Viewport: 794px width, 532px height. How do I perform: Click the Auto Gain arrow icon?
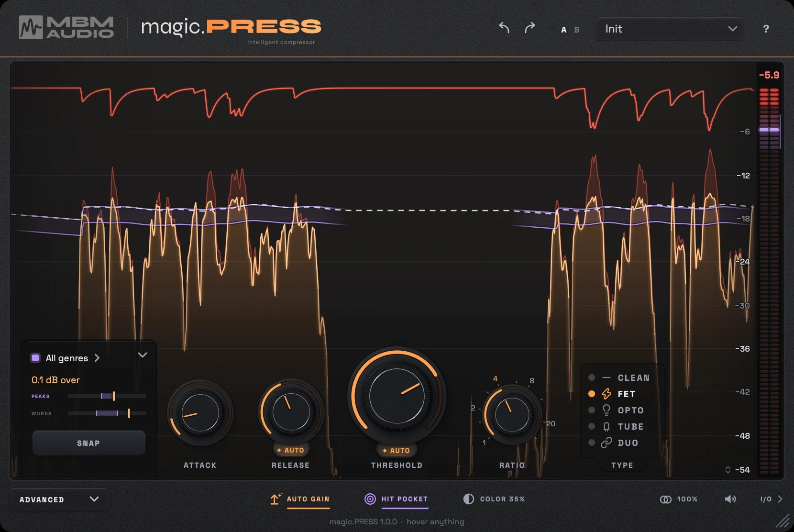pos(276,499)
